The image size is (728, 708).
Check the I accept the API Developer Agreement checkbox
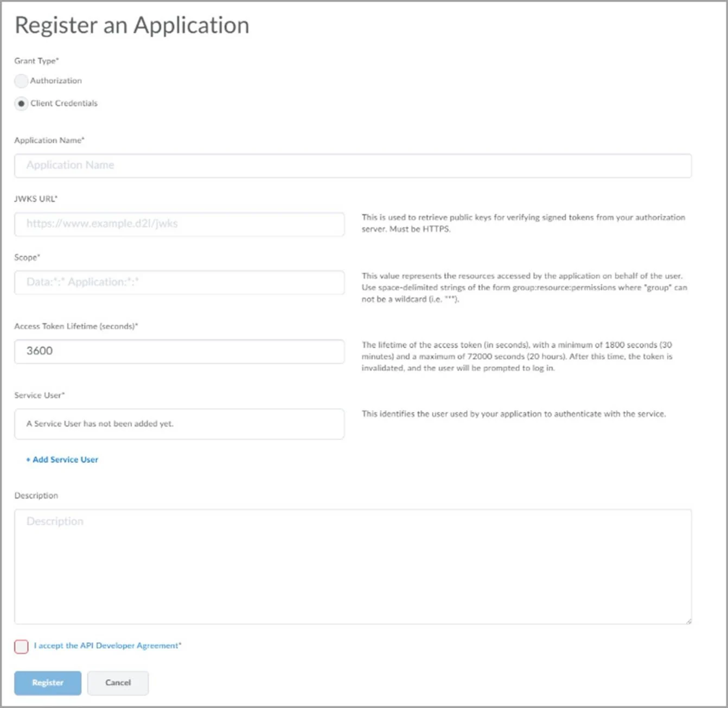coord(21,646)
